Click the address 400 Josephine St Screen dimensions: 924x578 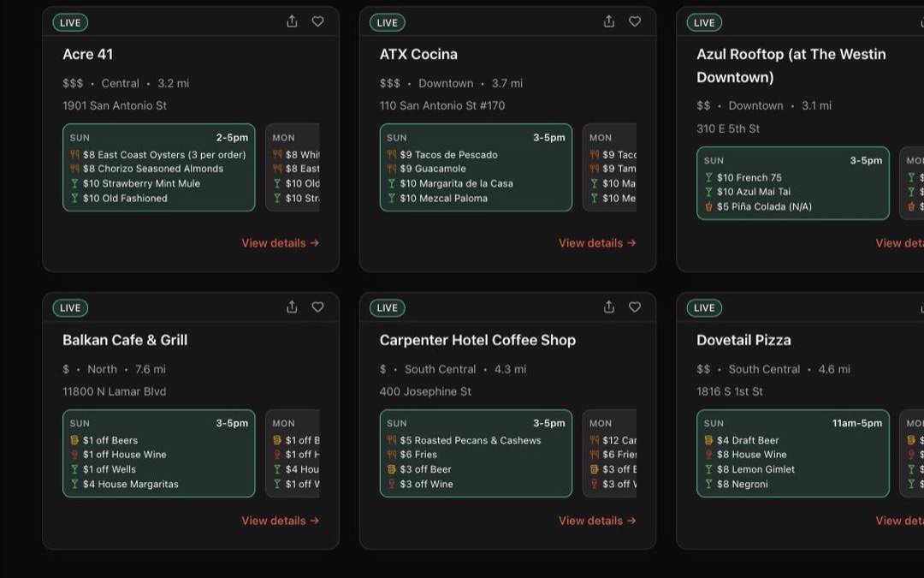pyautogui.click(x=425, y=391)
